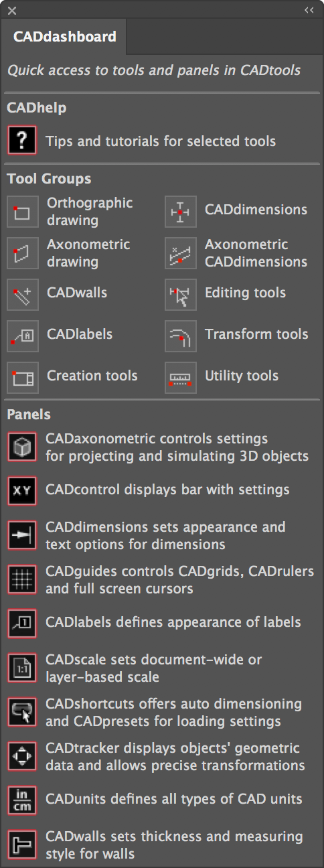
Task: Open the CADaxonometric panel cube icon
Action: (22, 447)
